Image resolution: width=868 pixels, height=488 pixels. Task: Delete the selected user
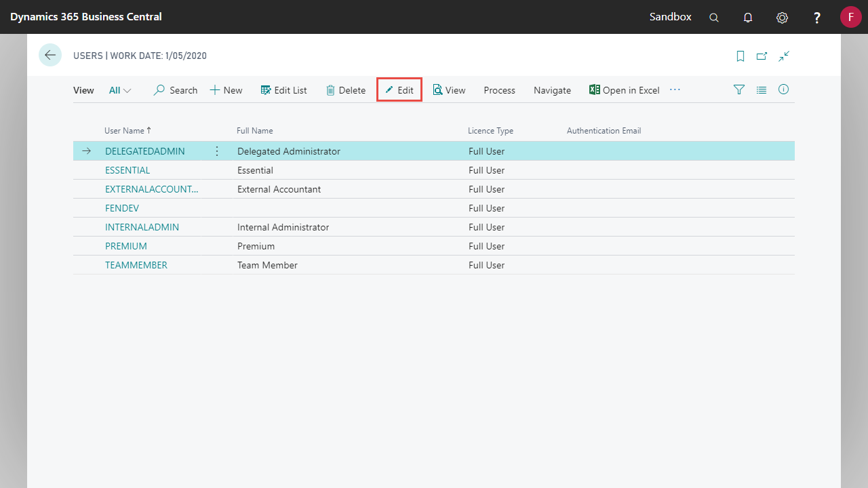346,90
